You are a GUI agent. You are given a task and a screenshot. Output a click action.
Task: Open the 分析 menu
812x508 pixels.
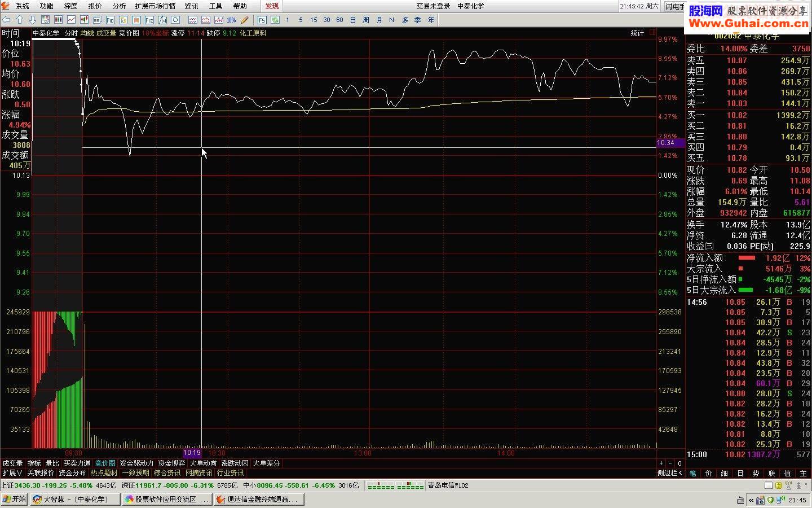[120, 6]
